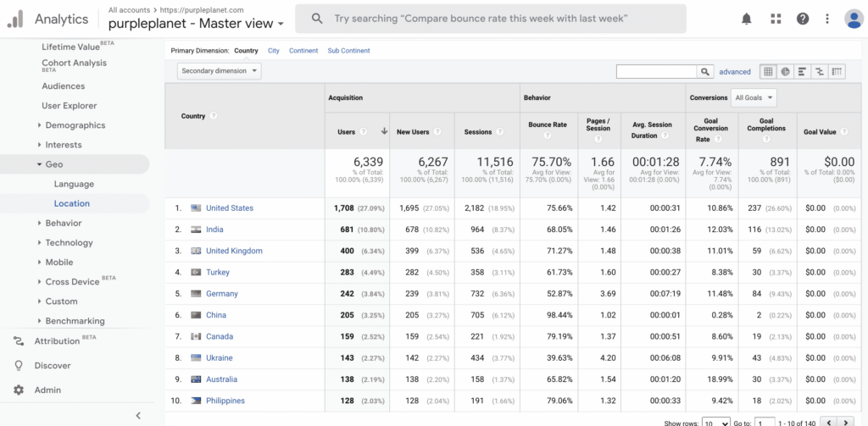Switch to comparison view icon
This screenshot has width=868, height=426.
click(820, 71)
